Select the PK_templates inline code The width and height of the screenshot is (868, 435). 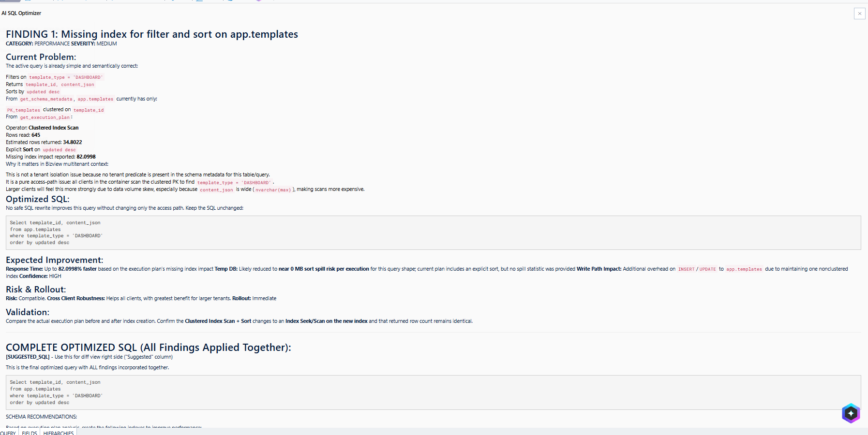24,110
